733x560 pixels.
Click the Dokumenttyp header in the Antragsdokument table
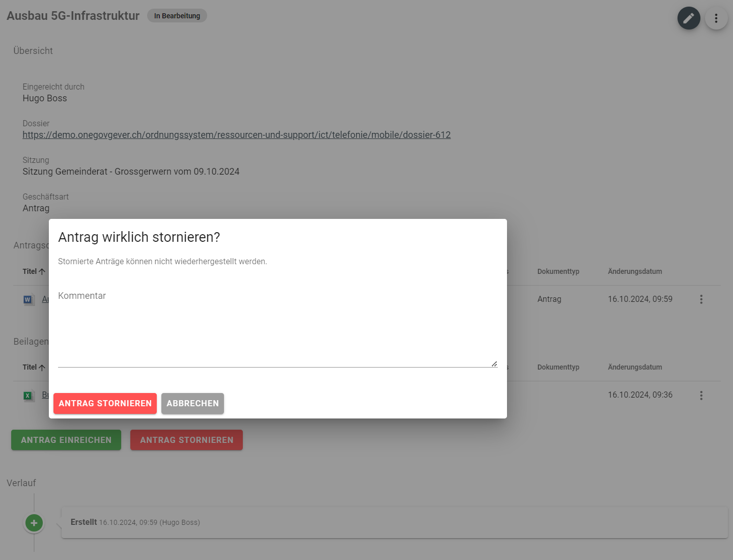point(558,271)
